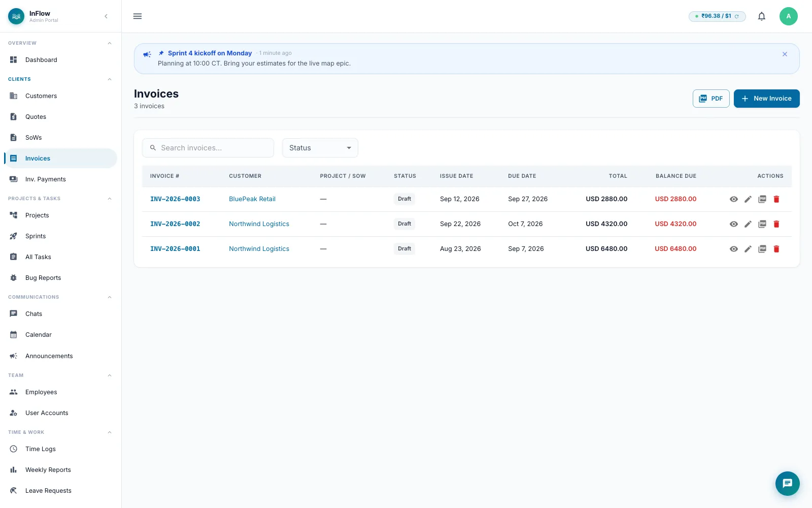
Task: Delete invoice INV-2026-0002
Action: 776,224
